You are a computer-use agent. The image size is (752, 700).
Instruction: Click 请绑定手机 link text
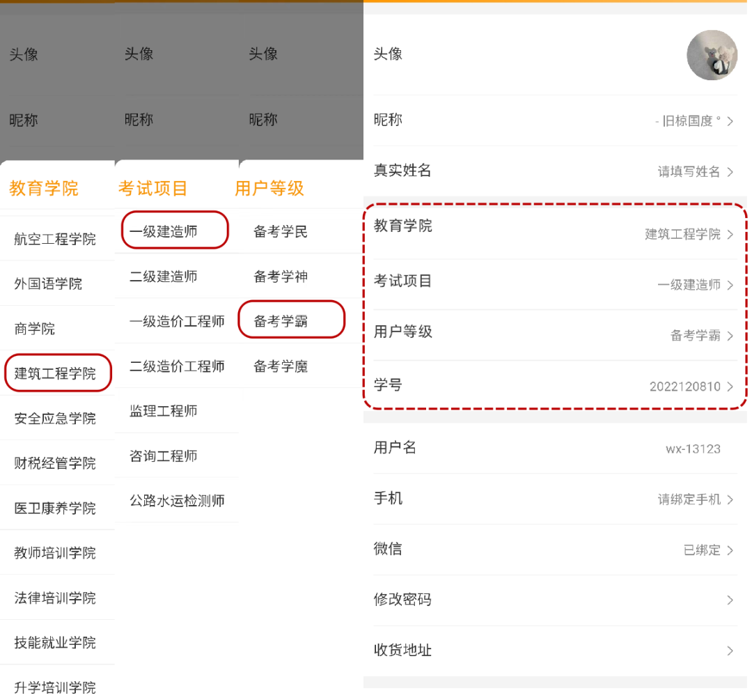click(689, 499)
